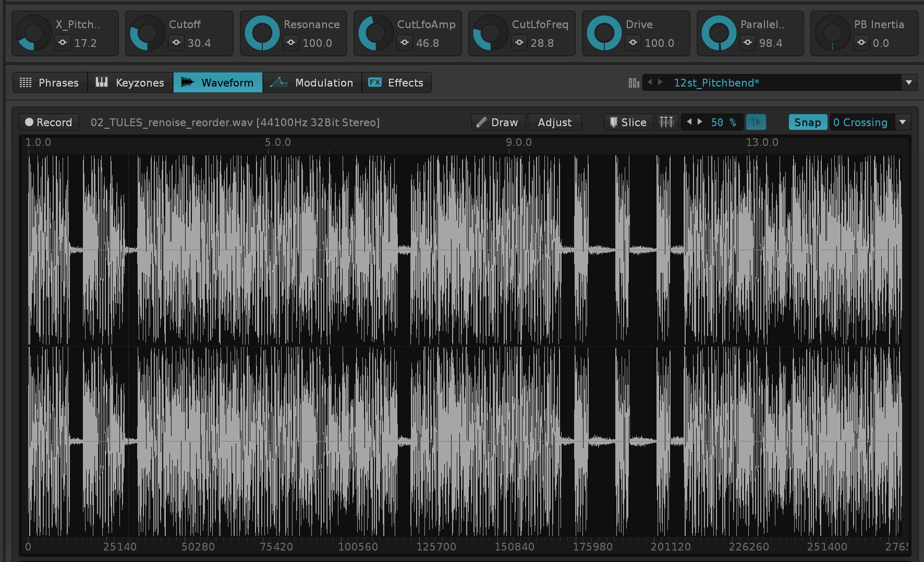Open the Modulation tab
This screenshot has width=924, height=562.
point(312,82)
